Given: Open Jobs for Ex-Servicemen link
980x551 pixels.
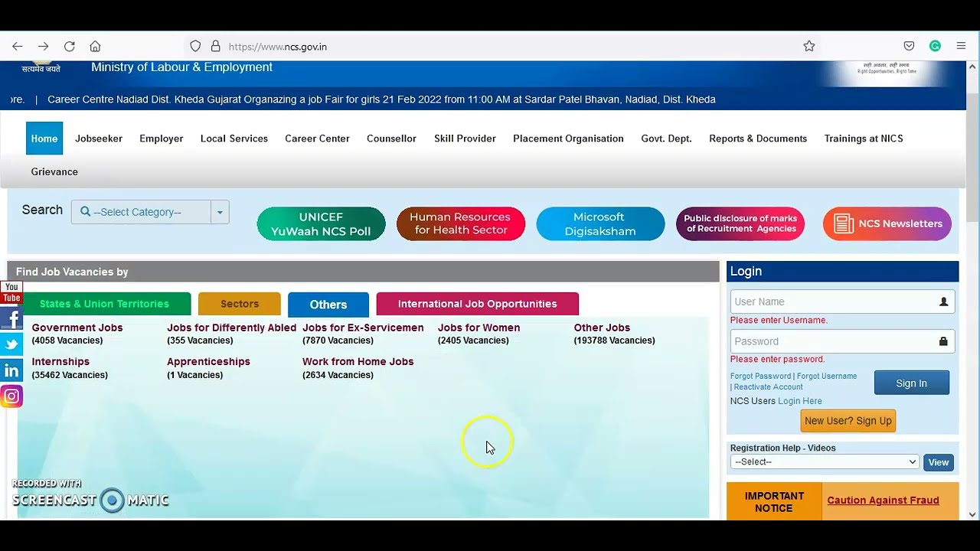Looking at the screenshot, I should [363, 328].
